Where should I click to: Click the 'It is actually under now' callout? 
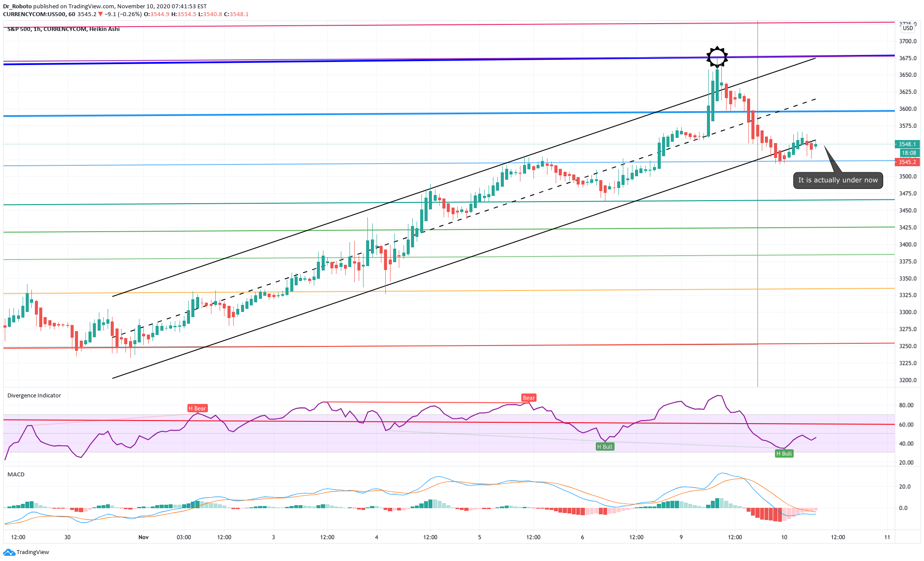point(838,180)
